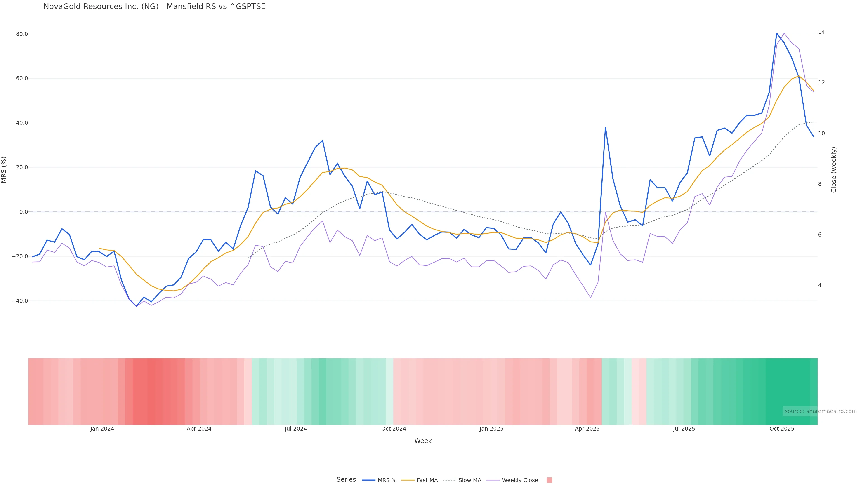Click the blue MRS % legend line icon
Image resolution: width=868 pixels, height=488 pixels.
click(x=369, y=480)
